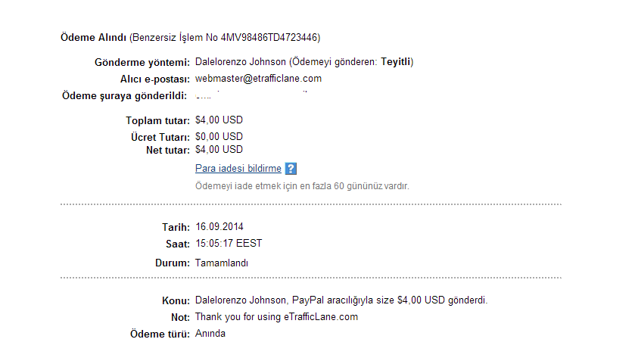Image resolution: width=635 pixels, height=364 pixels.
Task: Click the Ödeme Alındı heading
Action: click(94, 38)
